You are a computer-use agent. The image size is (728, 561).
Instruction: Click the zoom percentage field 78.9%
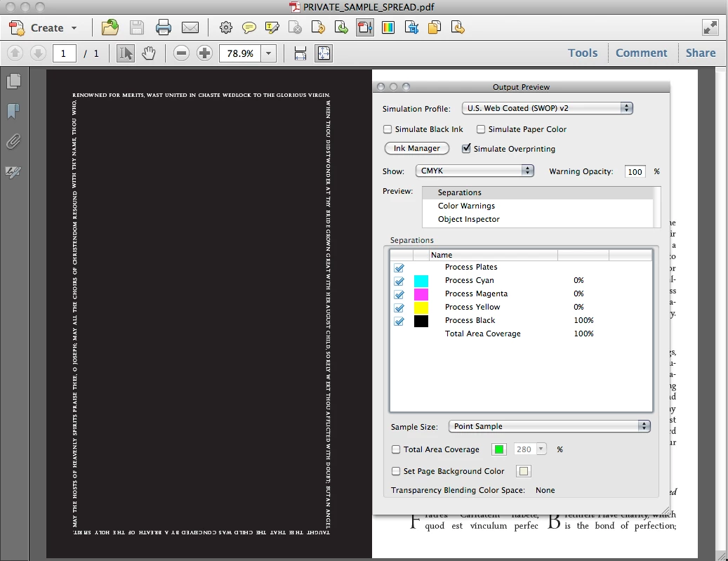click(241, 53)
